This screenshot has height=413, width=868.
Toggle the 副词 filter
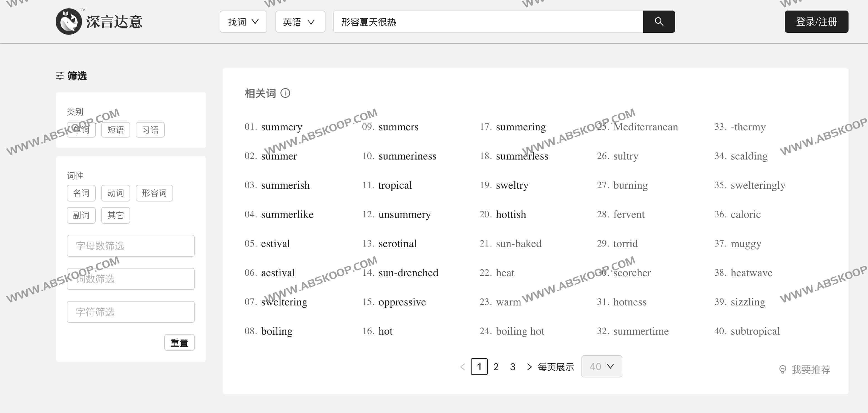81,215
